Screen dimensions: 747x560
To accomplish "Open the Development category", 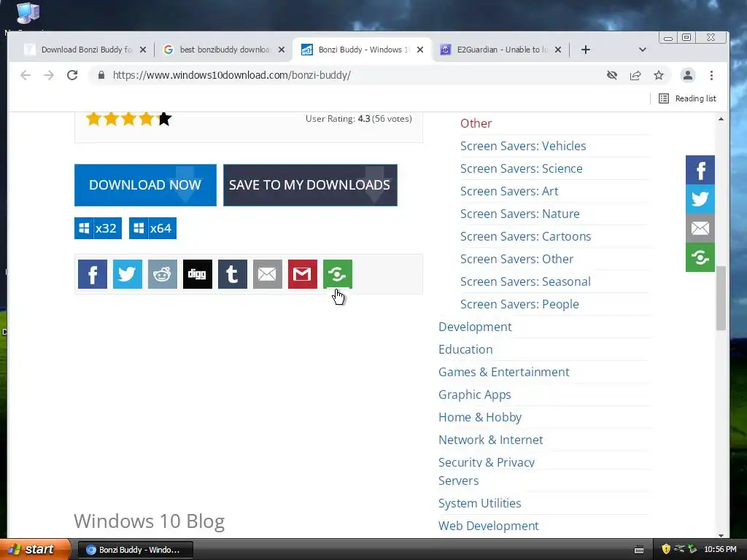I will pos(474,327).
